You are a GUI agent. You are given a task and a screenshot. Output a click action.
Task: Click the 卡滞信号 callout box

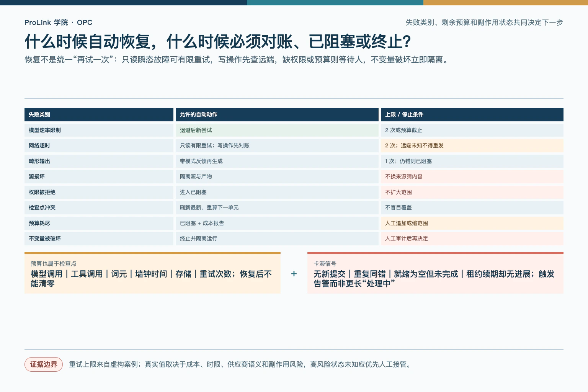click(435, 273)
